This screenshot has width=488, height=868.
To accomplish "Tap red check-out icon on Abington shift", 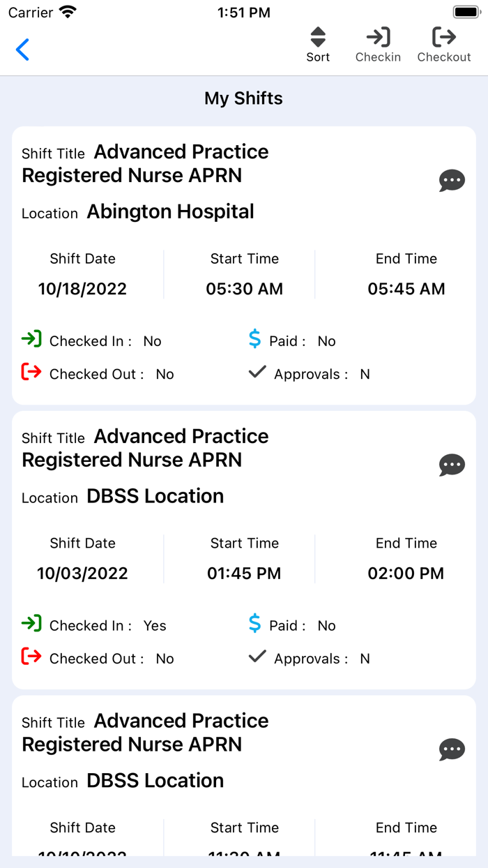I will pyautogui.click(x=31, y=373).
